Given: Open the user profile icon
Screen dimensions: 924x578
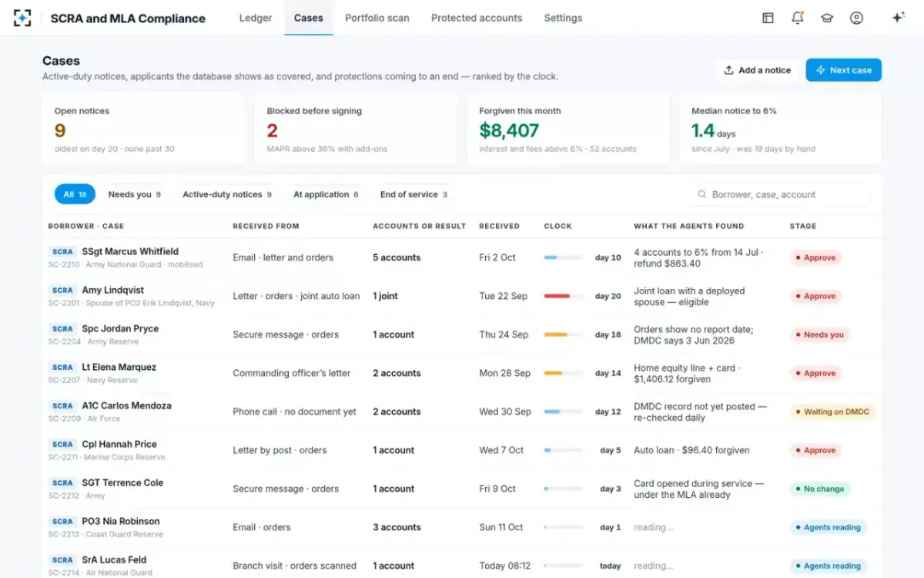Looking at the screenshot, I should click(x=856, y=18).
